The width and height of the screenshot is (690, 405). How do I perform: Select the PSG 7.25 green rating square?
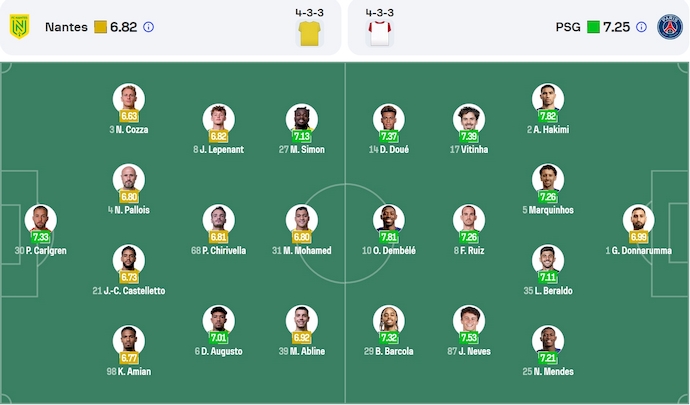[x=593, y=27]
